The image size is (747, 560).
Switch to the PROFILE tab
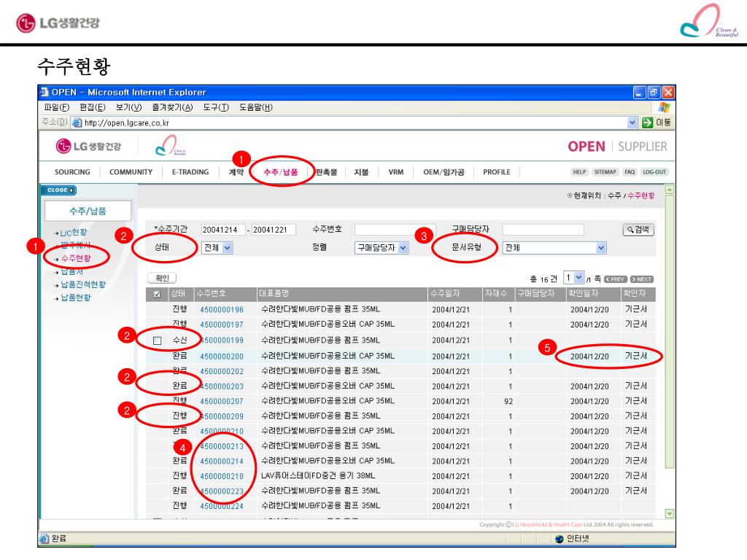496,172
